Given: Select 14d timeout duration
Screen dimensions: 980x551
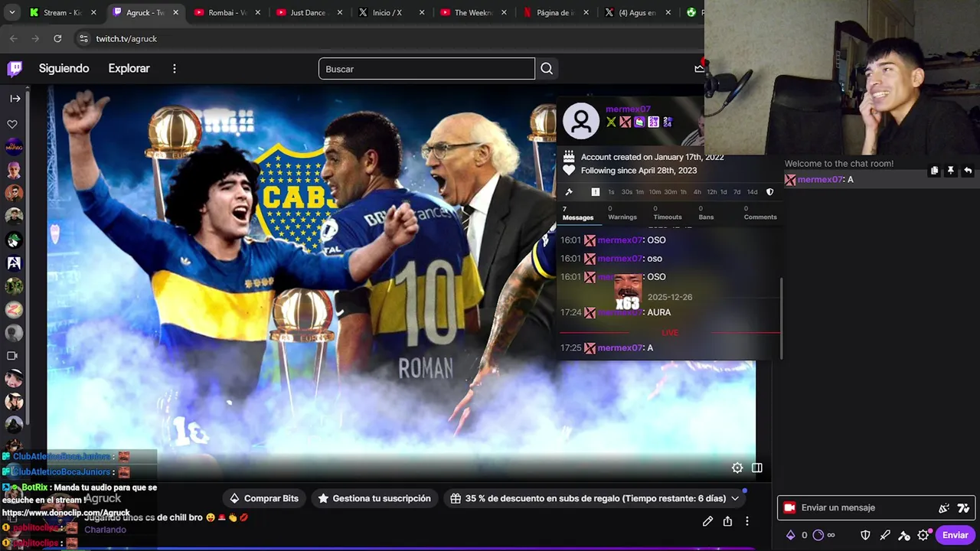Looking at the screenshot, I should 752,192.
